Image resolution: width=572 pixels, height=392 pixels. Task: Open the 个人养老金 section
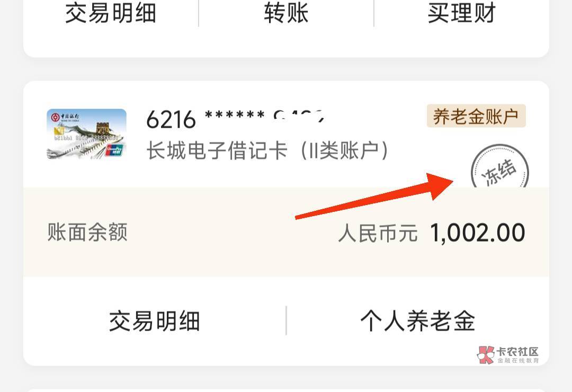coord(418,321)
